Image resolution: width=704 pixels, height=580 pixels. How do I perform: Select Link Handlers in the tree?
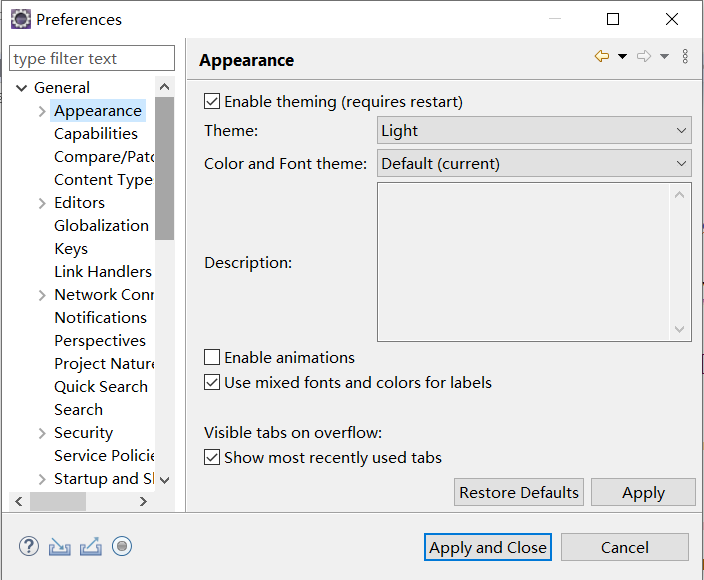(x=103, y=272)
